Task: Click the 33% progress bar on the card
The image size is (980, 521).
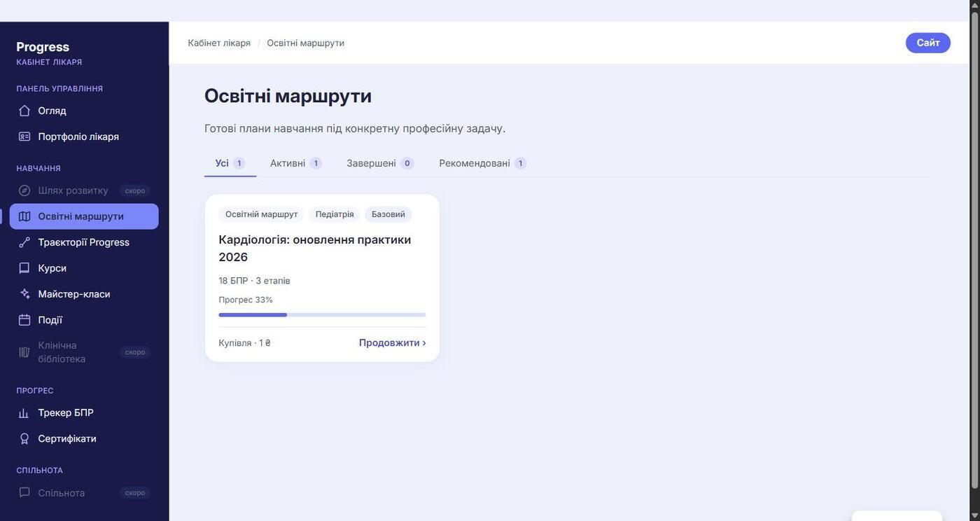Action: pos(322,315)
